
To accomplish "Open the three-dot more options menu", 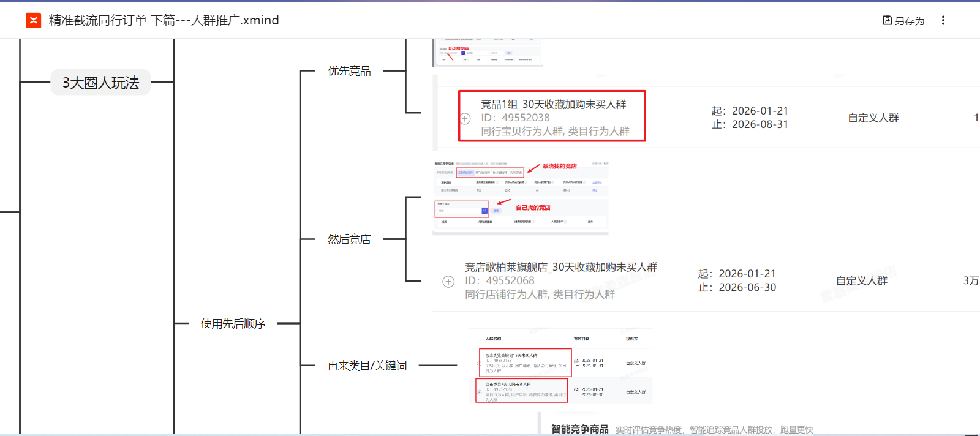I will pos(943,20).
